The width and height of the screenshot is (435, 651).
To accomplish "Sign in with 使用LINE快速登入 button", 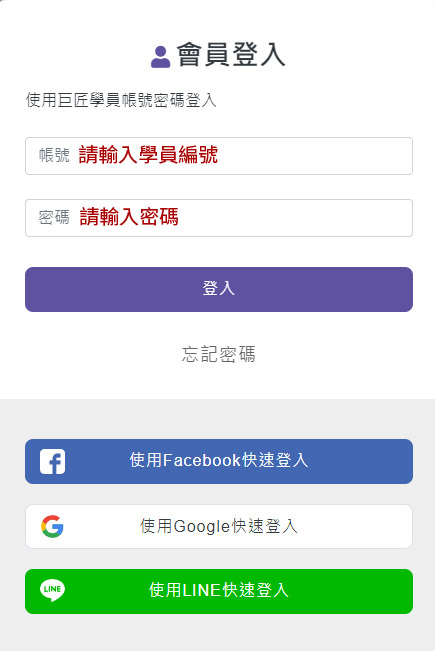I will tap(219, 591).
